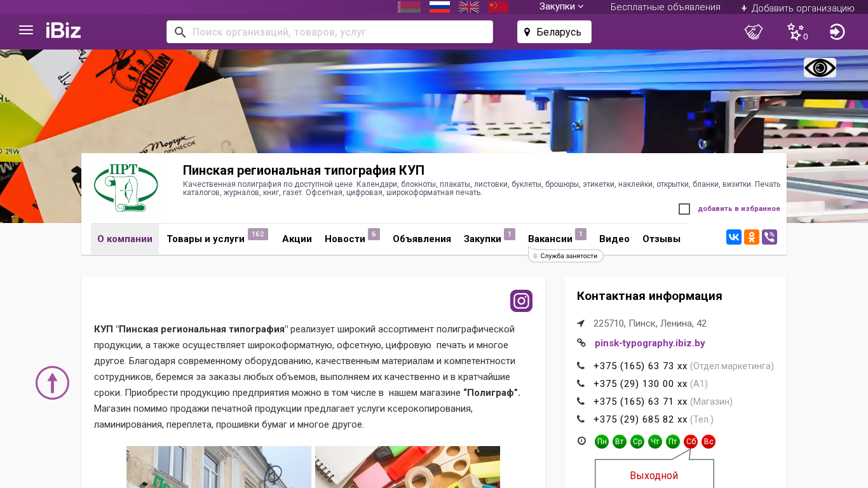This screenshot has height=488, width=868.
Task: Click the phone icon for A1 number
Action: tap(581, 384)
